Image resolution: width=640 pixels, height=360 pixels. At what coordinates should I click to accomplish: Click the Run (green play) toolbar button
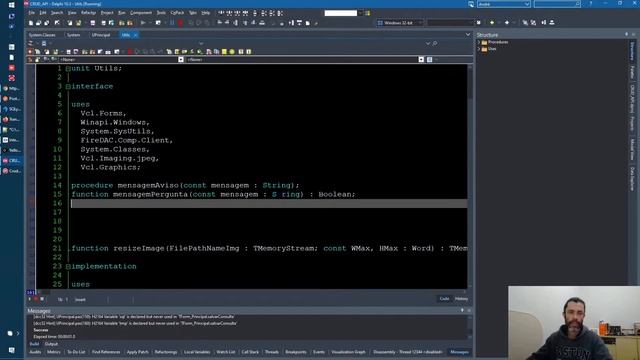coord(143,23)
